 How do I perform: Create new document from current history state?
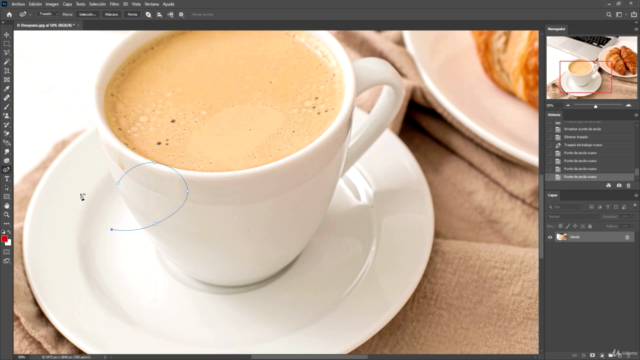coord(609,185)
